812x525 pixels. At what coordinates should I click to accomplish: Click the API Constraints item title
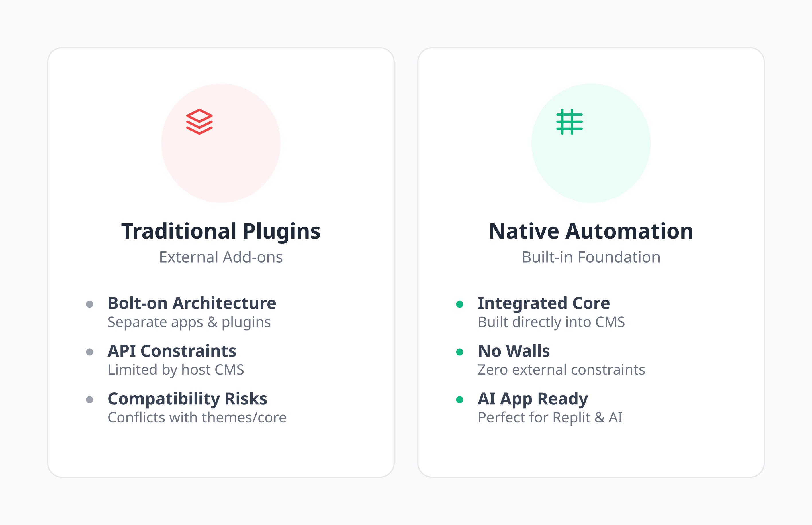click(172, 351)
